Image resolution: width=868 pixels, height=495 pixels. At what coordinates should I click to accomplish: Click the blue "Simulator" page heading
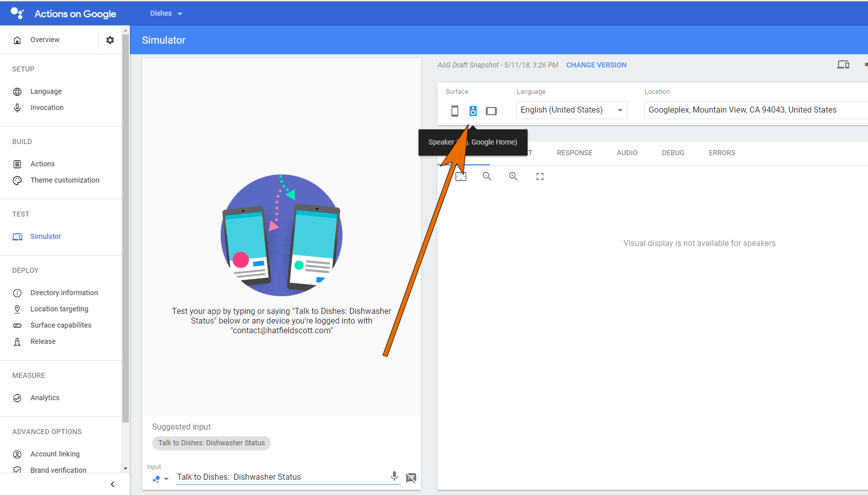point(164,40)
